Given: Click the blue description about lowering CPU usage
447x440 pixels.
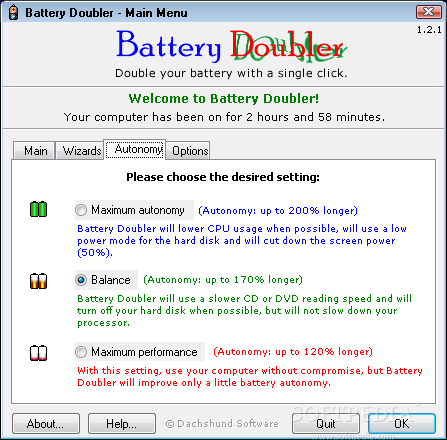Looking at the screenshot, I should coord(242,240).
